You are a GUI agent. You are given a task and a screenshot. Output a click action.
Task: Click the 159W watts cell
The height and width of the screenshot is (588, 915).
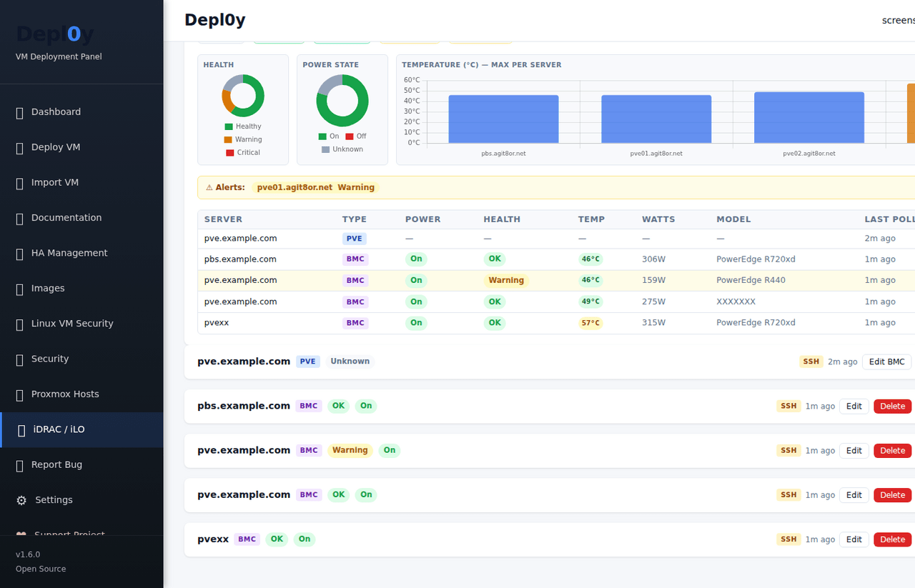[x=653, y=281]
